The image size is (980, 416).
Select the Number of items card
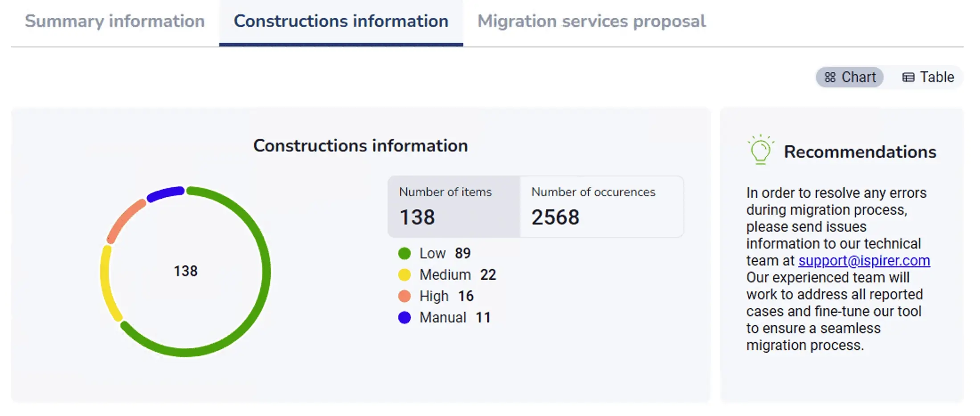453,207
